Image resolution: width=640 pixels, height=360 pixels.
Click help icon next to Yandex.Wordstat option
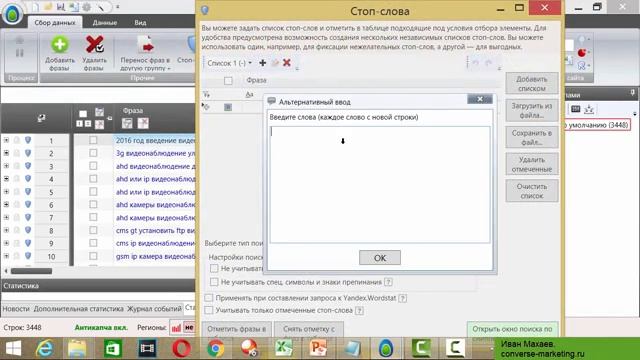[x=402, y=298]
